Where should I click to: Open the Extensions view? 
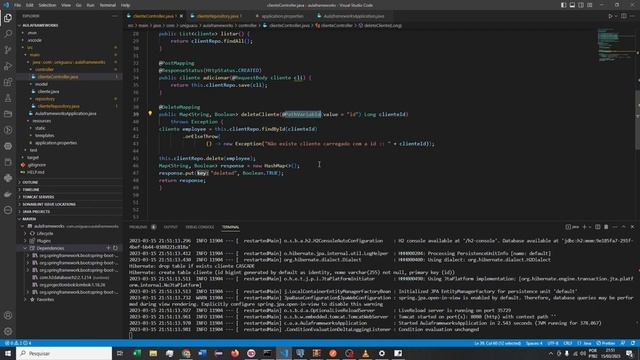(8, 82)
